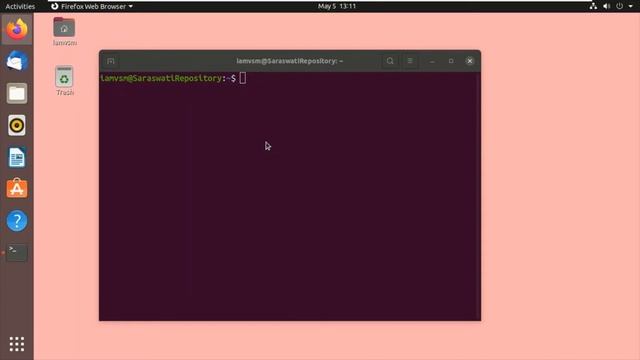
Task: Open the clock showing May 5 13:11
Action: (337, 6)
